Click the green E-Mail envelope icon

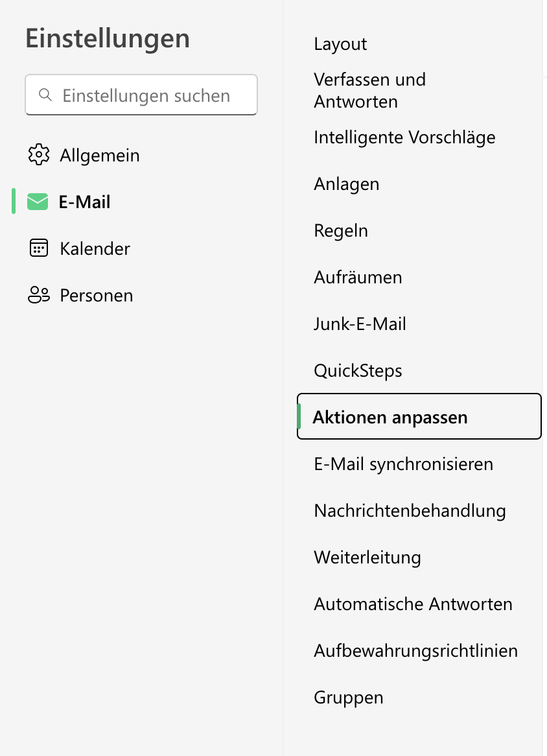[x=38, y=202]
